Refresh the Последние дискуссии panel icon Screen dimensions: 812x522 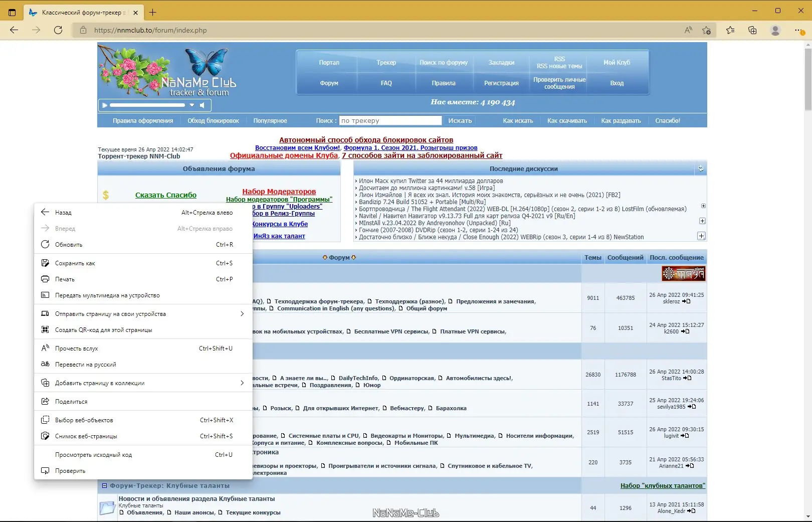pos(701,169)
